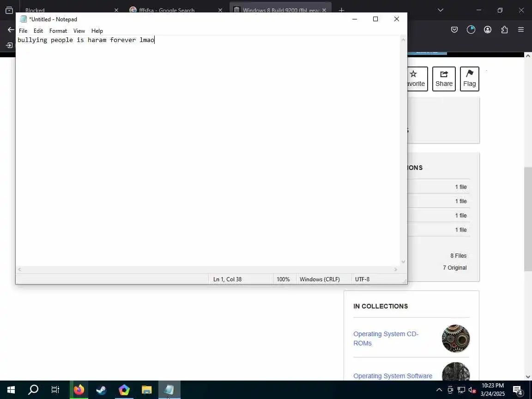The image size is (532, 399).
Task: Click Notepad vertical scrollbar up arrow
Action: click(404, 40)
